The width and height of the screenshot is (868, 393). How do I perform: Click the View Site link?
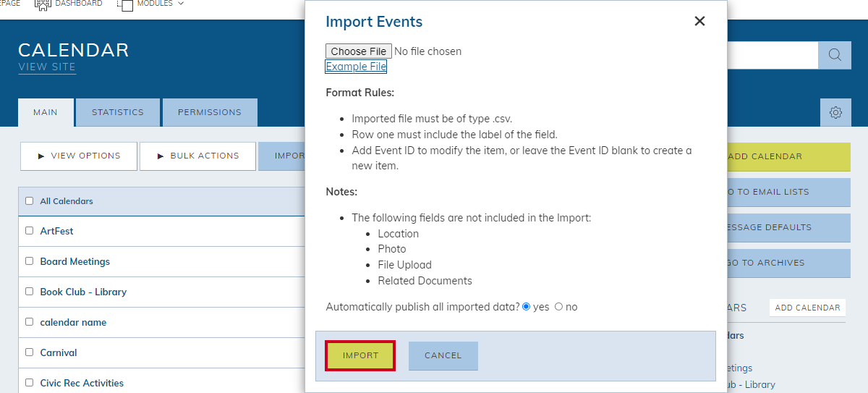point(47,67)
